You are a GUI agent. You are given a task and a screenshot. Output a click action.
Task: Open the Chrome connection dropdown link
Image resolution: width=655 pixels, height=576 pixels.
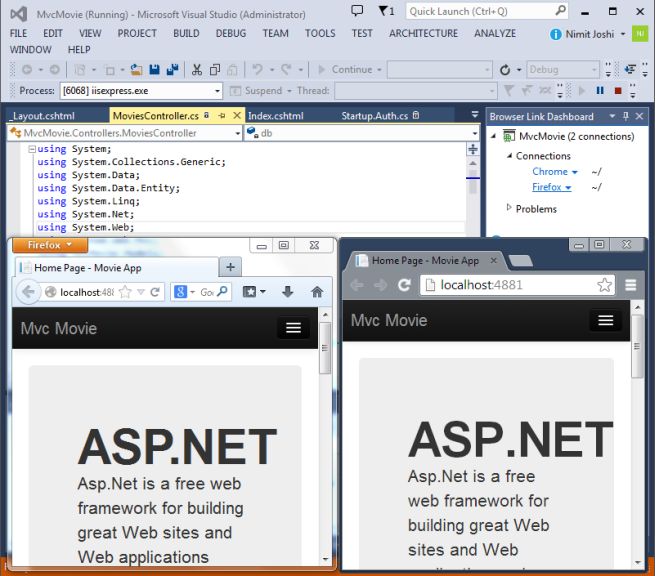pos(555,172)
